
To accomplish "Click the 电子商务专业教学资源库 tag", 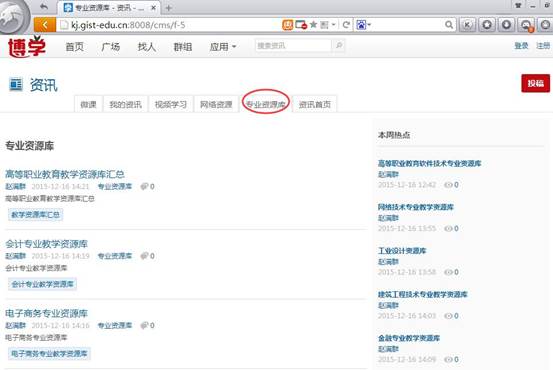I will point(49,353).
